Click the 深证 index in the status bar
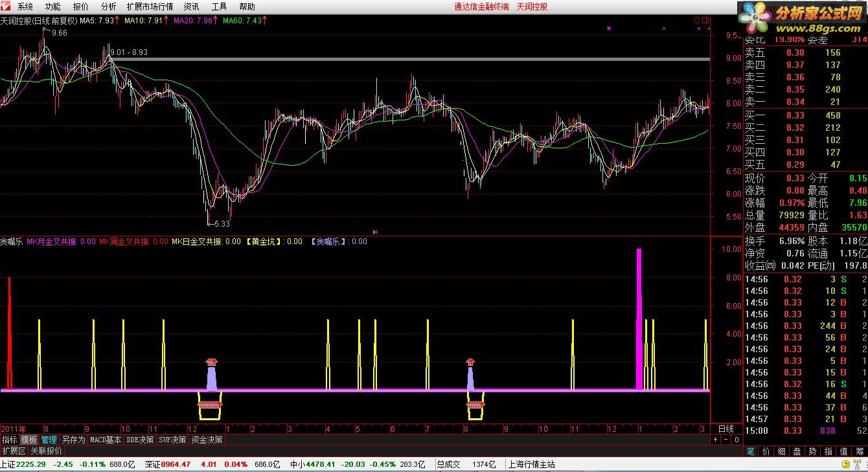868x472 pixels. pyautogui.click(x=212, y=464)
